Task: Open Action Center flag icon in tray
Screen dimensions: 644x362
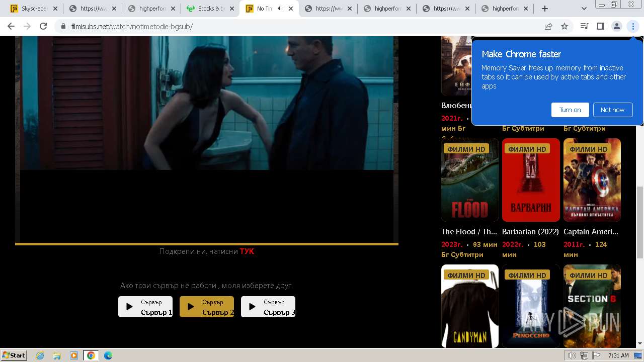Action: (596, 355)
